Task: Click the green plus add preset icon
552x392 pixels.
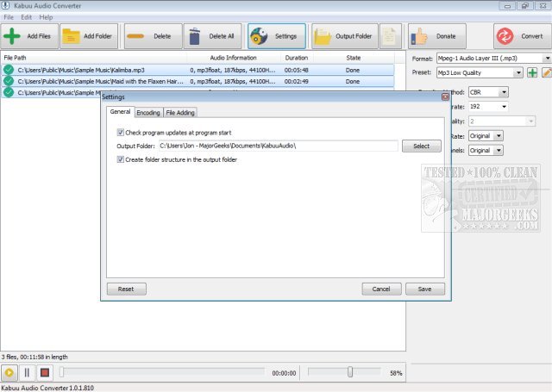Action: (x=532, y=72)
